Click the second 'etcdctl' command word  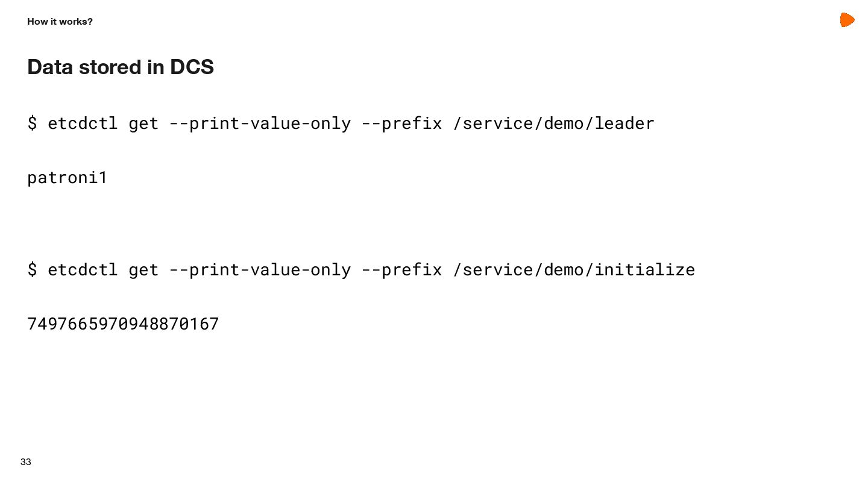pos(83,269)
